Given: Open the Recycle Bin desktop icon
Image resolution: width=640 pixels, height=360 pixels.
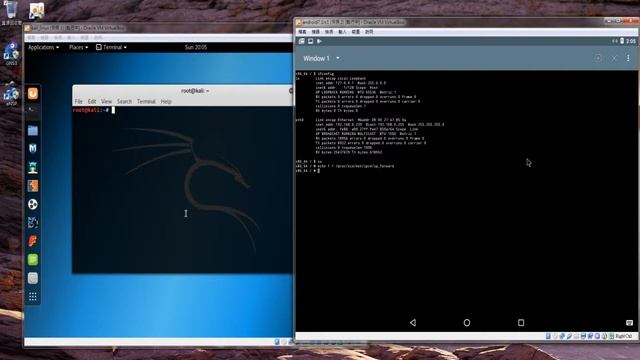Looking at the screenshot, I should click(x=11, y=12).
